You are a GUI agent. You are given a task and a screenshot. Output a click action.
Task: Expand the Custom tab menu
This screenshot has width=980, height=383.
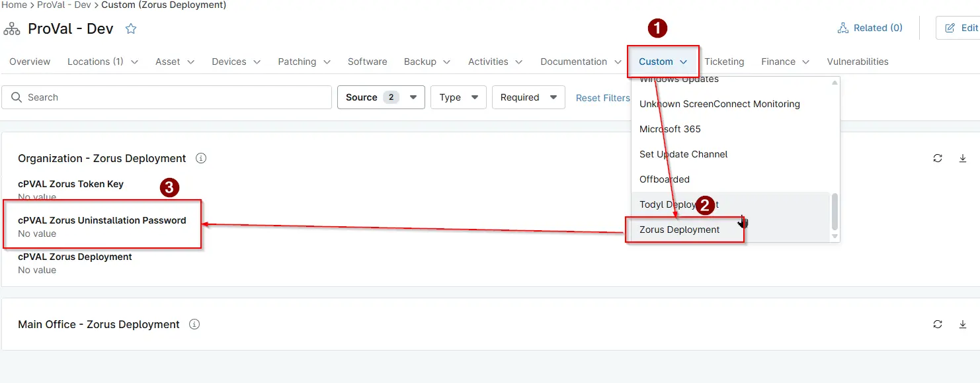coord(663,62)
